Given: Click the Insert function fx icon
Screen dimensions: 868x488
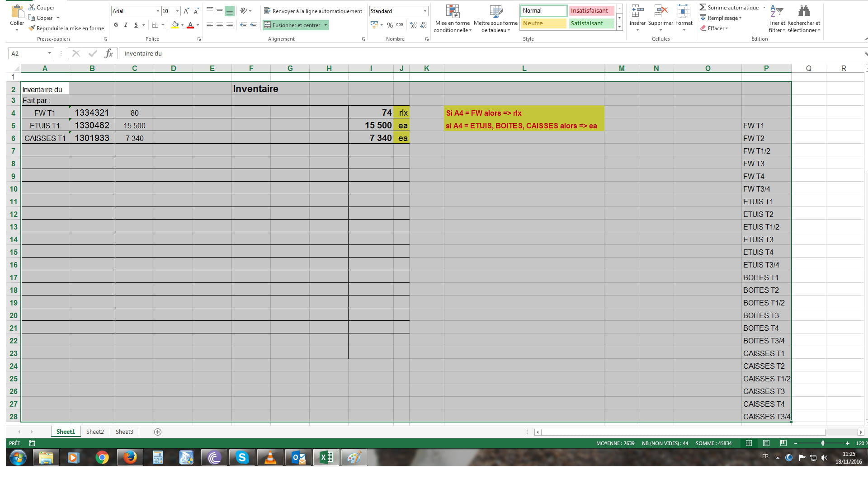Looking at the screenshot, I should pos(108,53).
